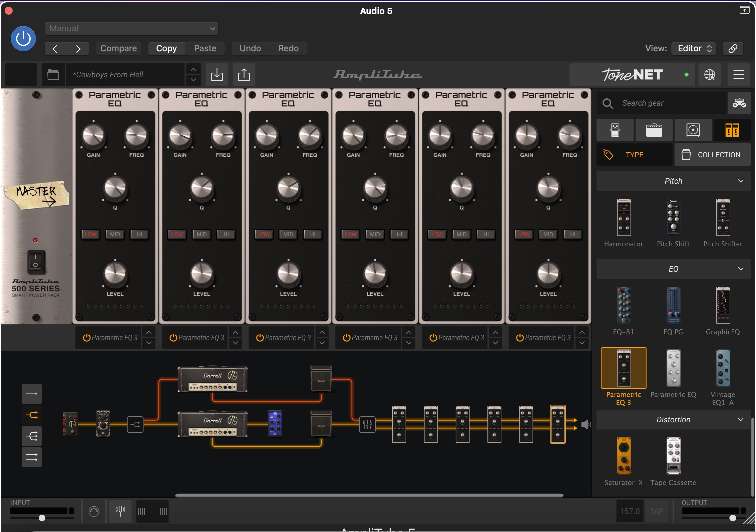The width and height of the screenshot is (756, 532).
Task: Click the Redo button
Action: [x=288, y=49]
